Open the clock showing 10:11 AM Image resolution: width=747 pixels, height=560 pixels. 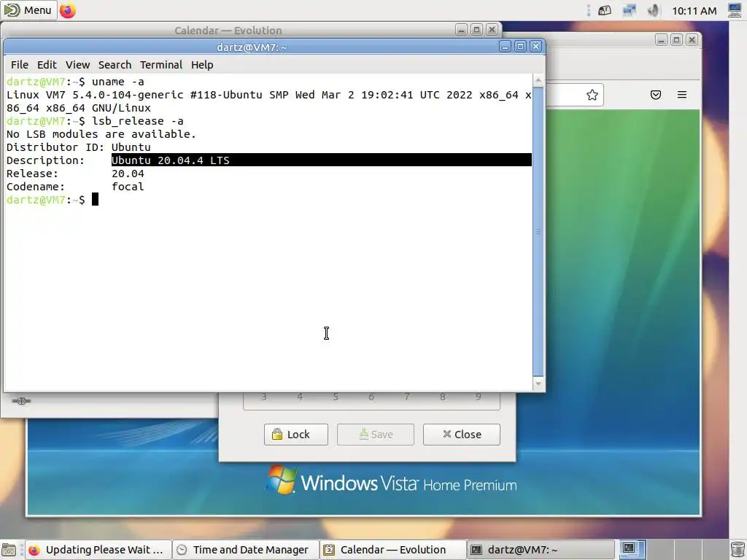[694, 10]
